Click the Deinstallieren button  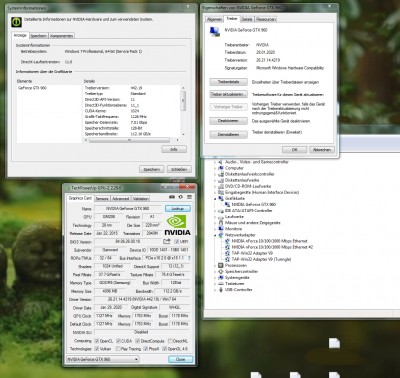[x=228, y=134]
